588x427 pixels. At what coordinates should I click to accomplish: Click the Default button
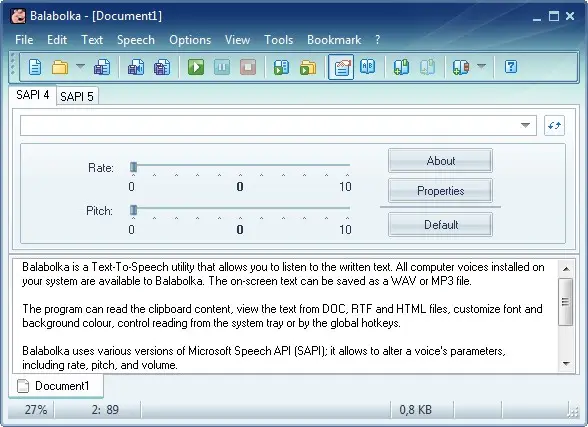(x=440, y=225)
